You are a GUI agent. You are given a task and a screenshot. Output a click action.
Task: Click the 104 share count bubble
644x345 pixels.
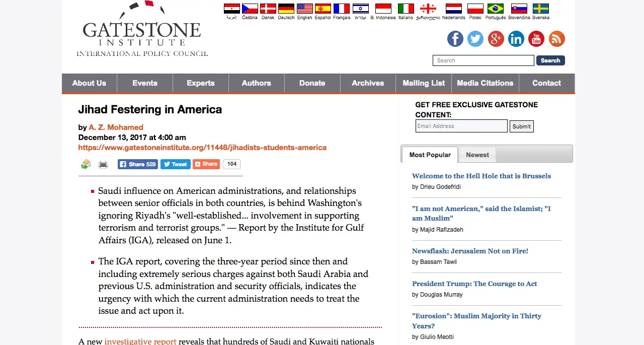[232, 164]
